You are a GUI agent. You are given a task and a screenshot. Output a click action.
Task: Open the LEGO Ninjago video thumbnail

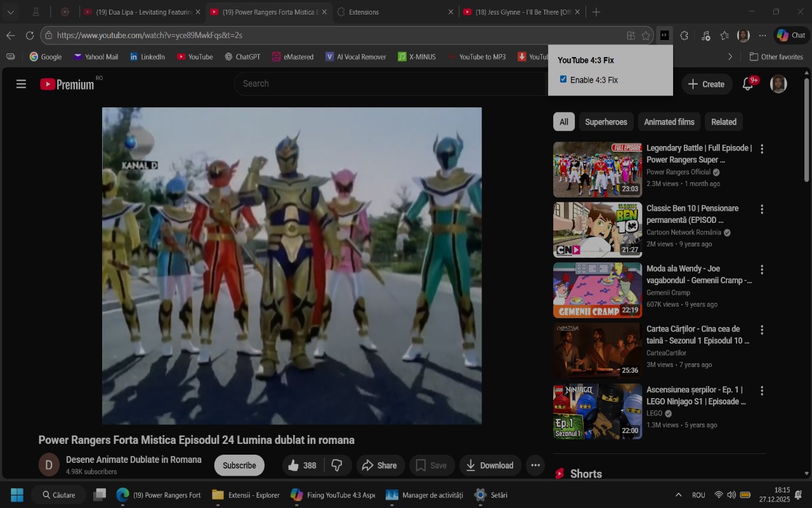click(x=598, y=411)
